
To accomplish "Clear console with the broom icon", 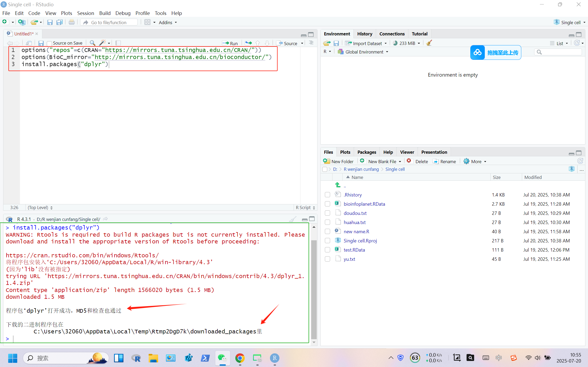I will click(293, 219).
